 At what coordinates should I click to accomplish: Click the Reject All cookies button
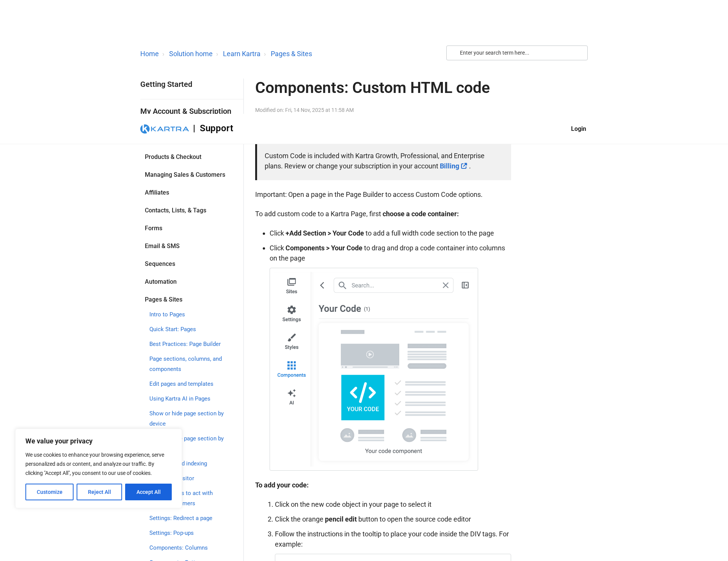[x=99, y=492]
